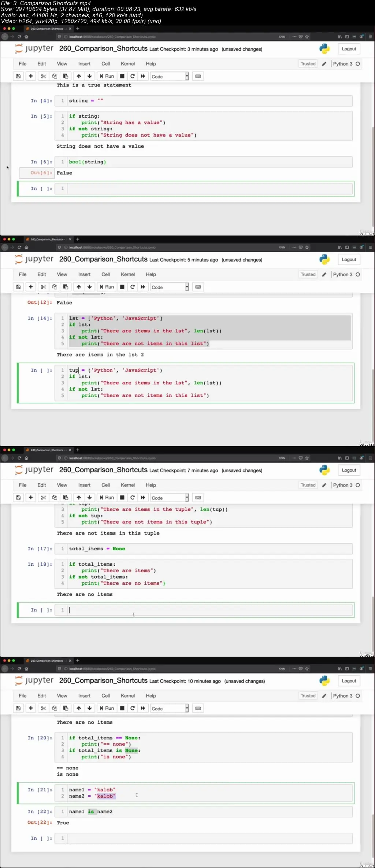The height and width of the screenshot is (868, 375).
Task: Save notebook in the 5-minutes-ago checkpoint frame
Action: coord(18,287)
